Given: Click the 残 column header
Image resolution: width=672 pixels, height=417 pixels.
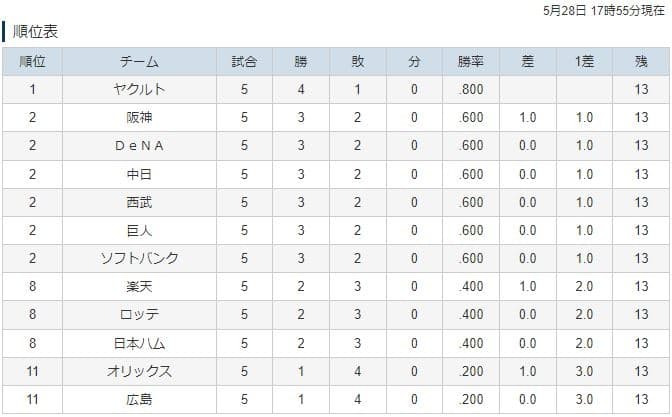Looking at the screenshot, I should 641,62.
